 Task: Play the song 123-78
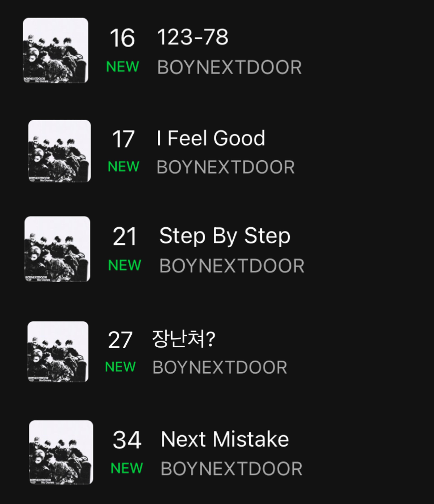193,37
